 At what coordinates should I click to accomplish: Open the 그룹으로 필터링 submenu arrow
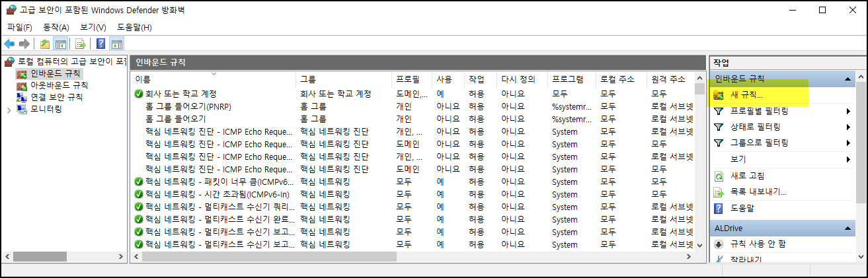pos(848,143)
